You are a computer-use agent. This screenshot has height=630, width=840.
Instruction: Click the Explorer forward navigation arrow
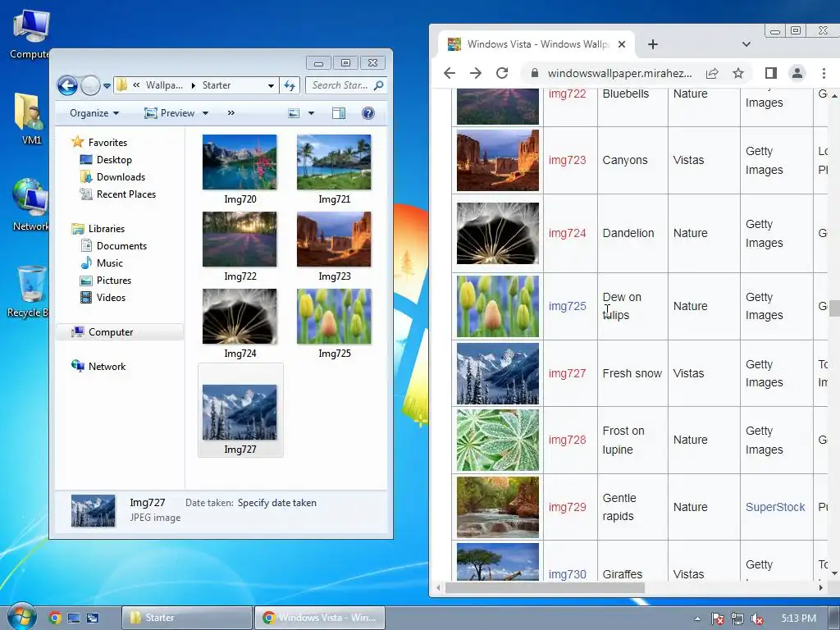[x=90, y=85]
